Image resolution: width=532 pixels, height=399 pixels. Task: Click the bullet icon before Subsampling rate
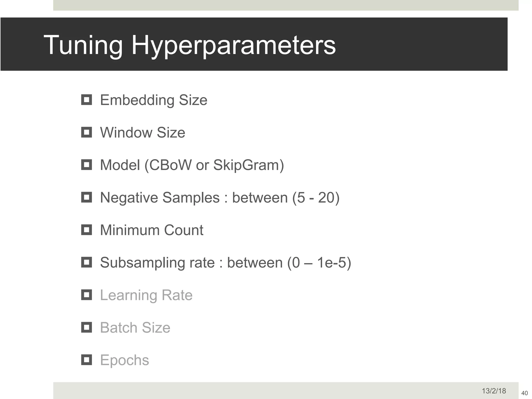87,262
